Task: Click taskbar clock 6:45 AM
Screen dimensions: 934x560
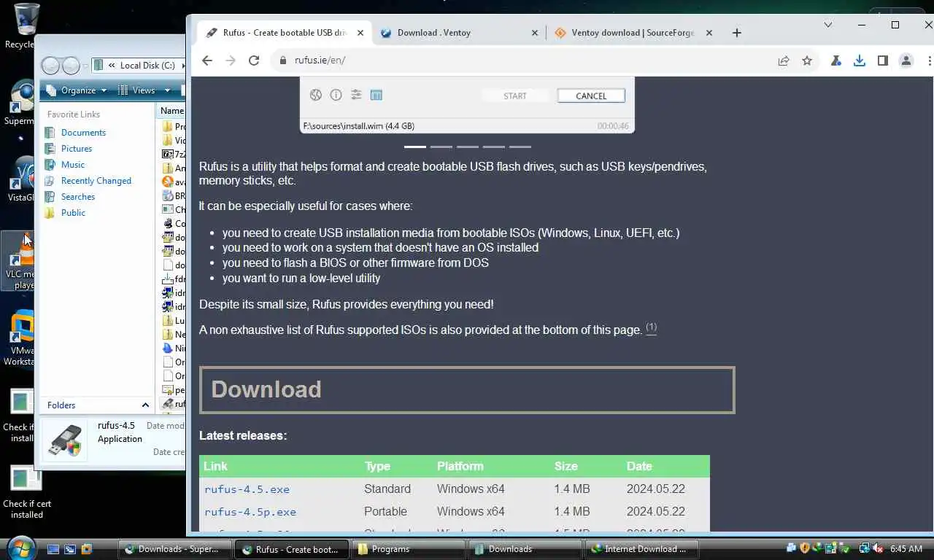Action: (906, 548)
